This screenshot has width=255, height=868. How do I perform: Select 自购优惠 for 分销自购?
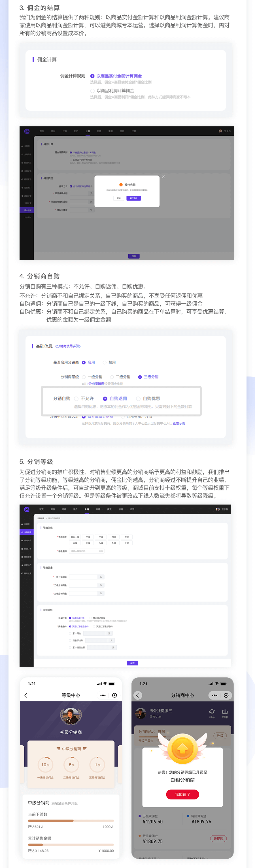pyautogui.click(x=138, y=399)
